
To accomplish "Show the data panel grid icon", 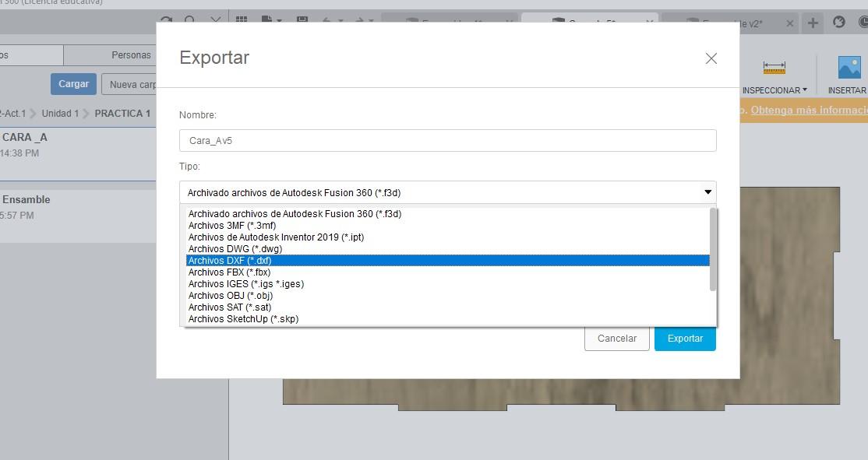I will coord(242,19).
